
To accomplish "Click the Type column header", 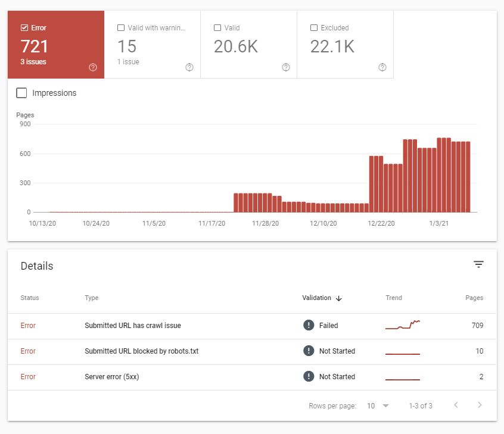I will (x=92, y=298).
